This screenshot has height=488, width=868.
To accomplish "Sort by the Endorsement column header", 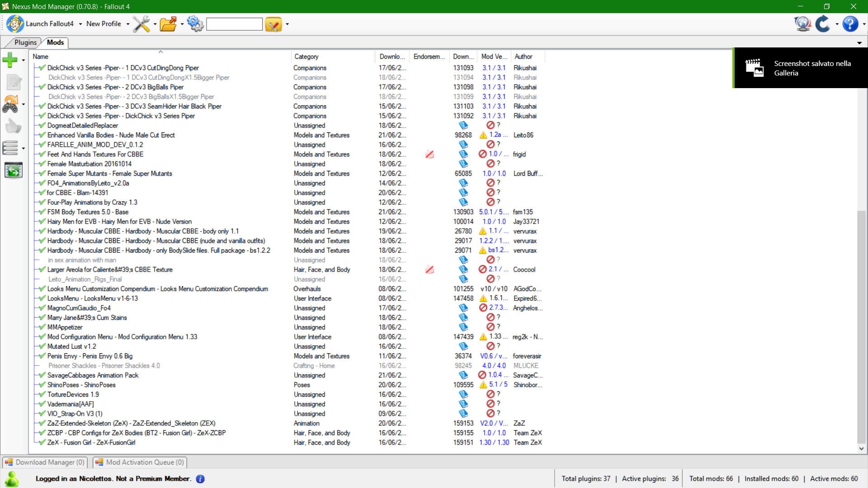I will point(429,56).
